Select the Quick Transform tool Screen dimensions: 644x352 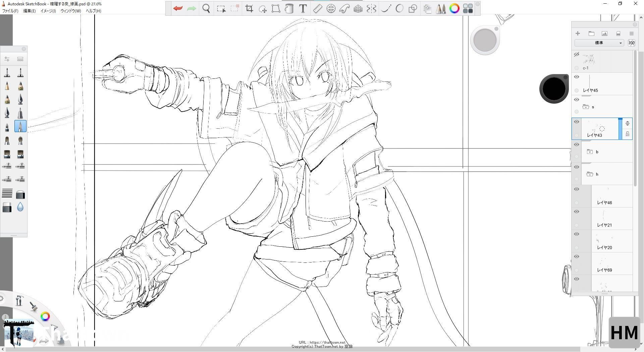tap(263, 8)
